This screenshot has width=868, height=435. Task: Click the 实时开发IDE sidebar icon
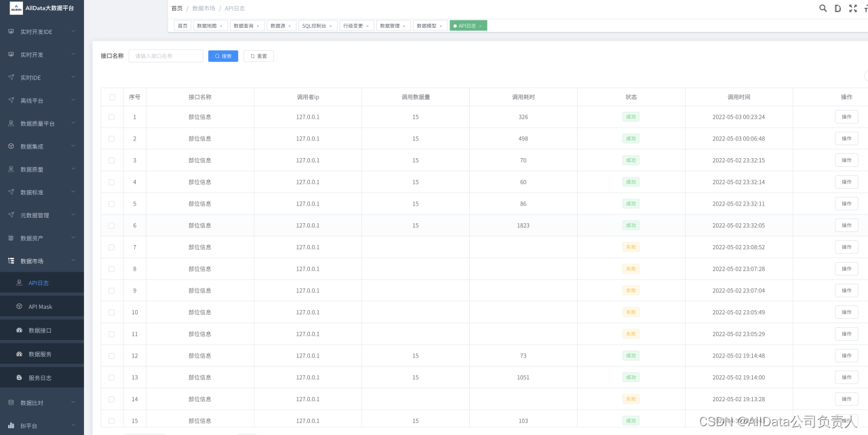(11, 32)
